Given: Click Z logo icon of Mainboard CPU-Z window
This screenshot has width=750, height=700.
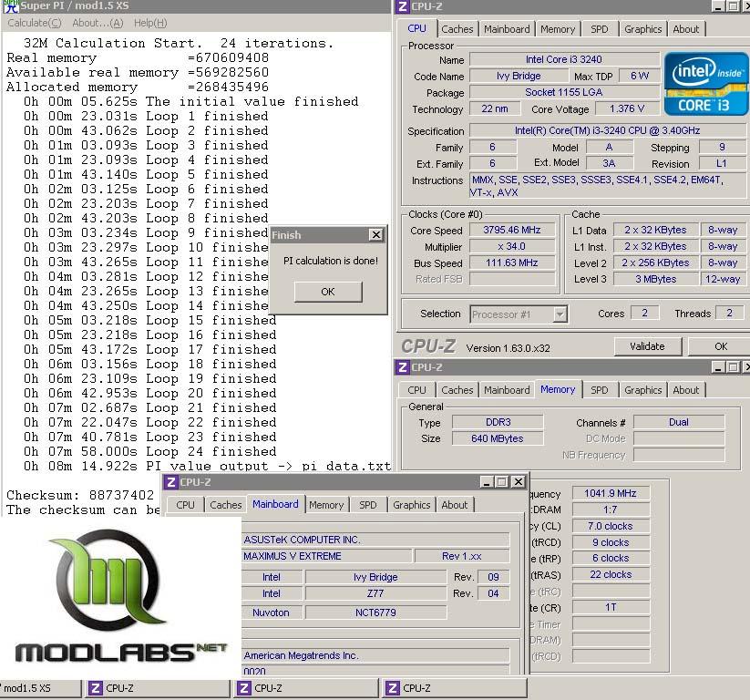Looking at the screenshot, I should [x=171, y=482].
